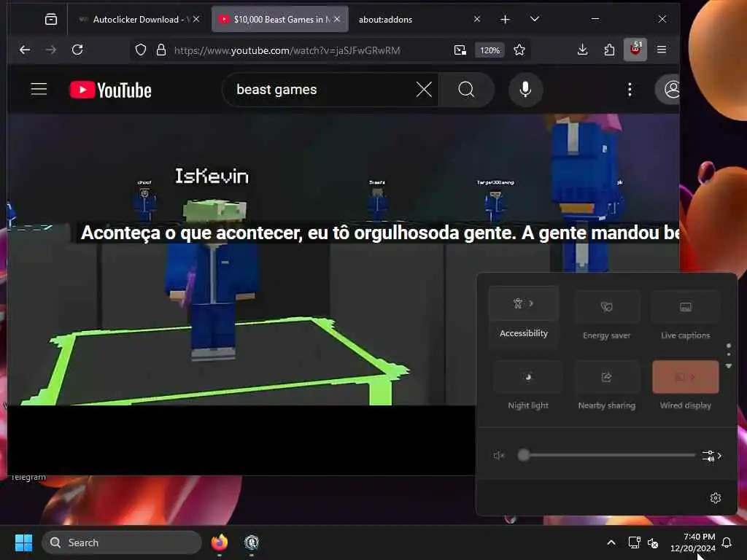Close the Autoclicker Download tab
This screenshot has width=747, height=560.
(x=196, y=19)
